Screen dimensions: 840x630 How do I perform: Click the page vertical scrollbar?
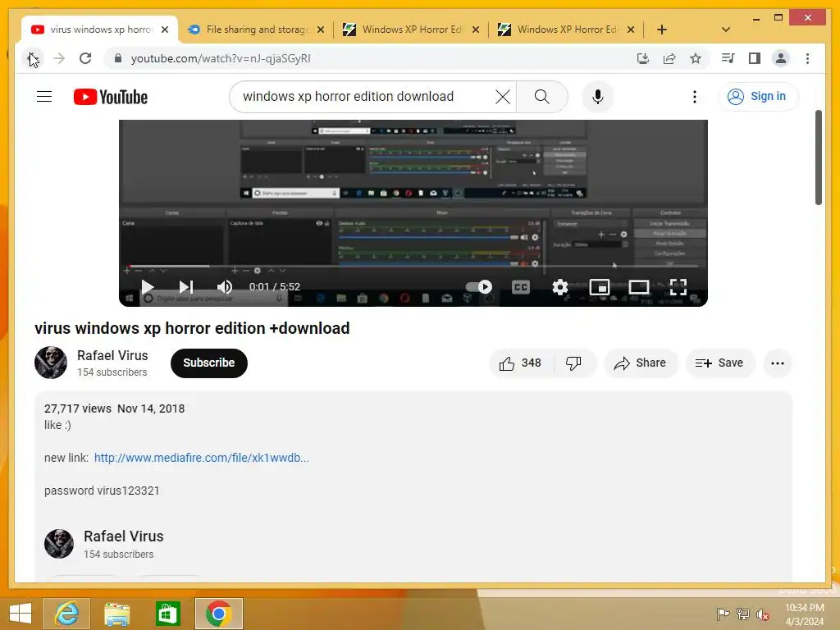click(x=818, y=157)
